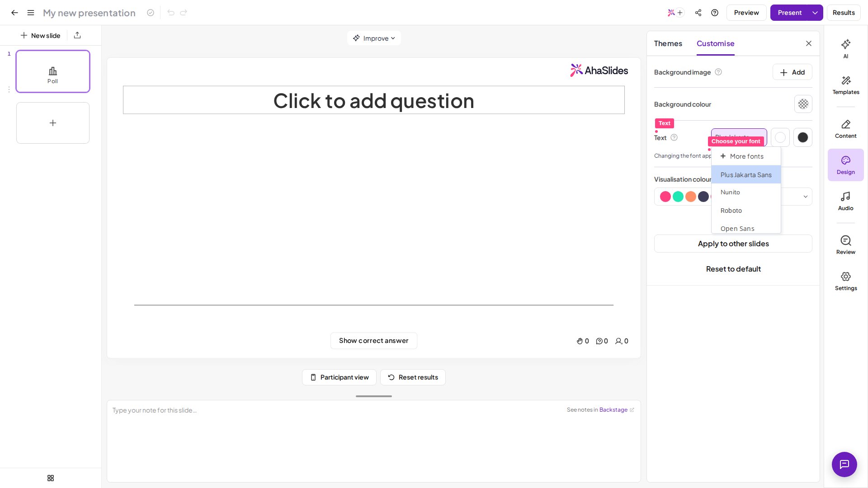Click Background image help icon
This screenshot has height=488, width=868.
coord(718,72)
